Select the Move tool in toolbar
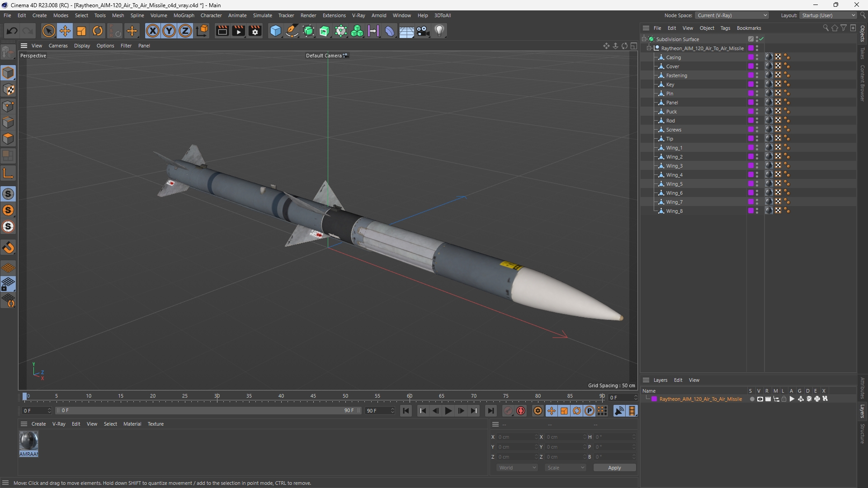The height and width of the screenshot is (488, 868). [65, 31]
